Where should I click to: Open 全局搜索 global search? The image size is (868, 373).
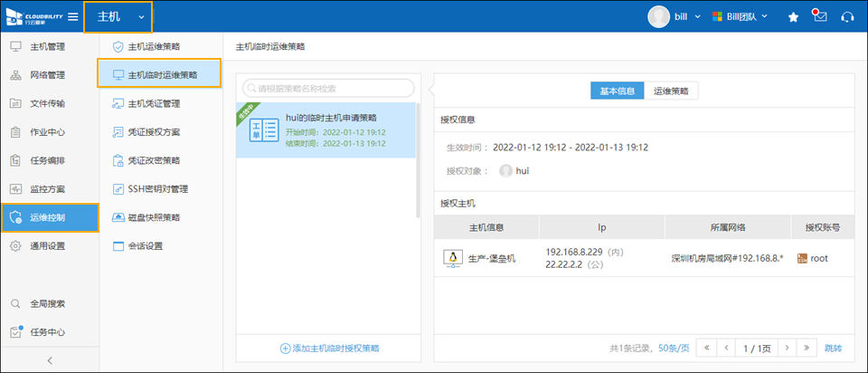coord(47,303)
